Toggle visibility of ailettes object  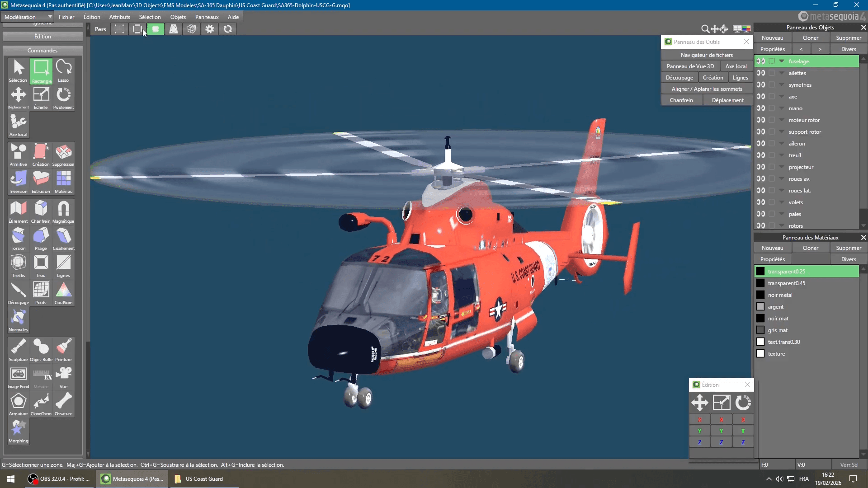[x=761, y=73]
